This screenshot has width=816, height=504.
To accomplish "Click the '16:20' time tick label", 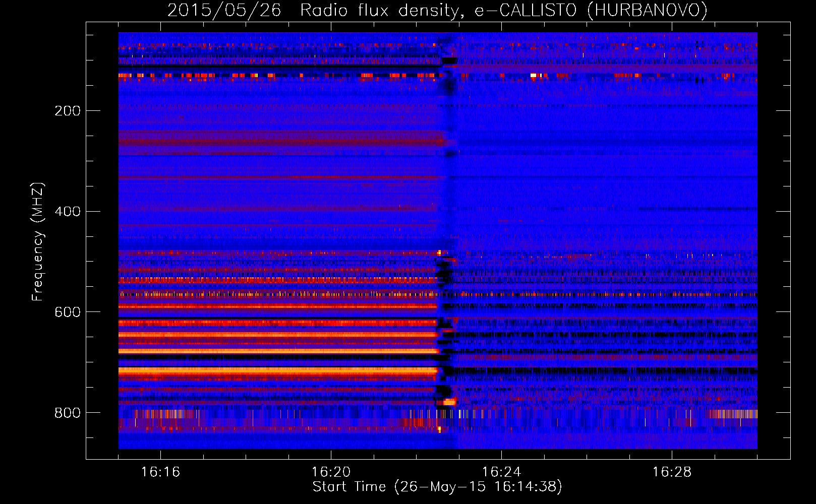I will pos(331,472).
